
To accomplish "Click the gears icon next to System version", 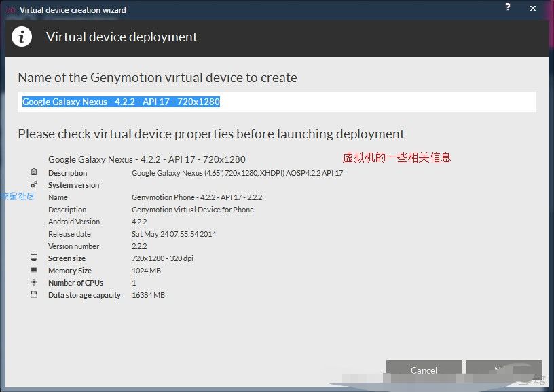I will tap(34, 184).
